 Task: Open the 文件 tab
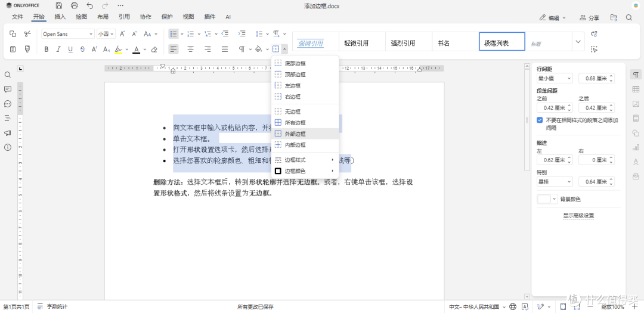coord(17,17)
